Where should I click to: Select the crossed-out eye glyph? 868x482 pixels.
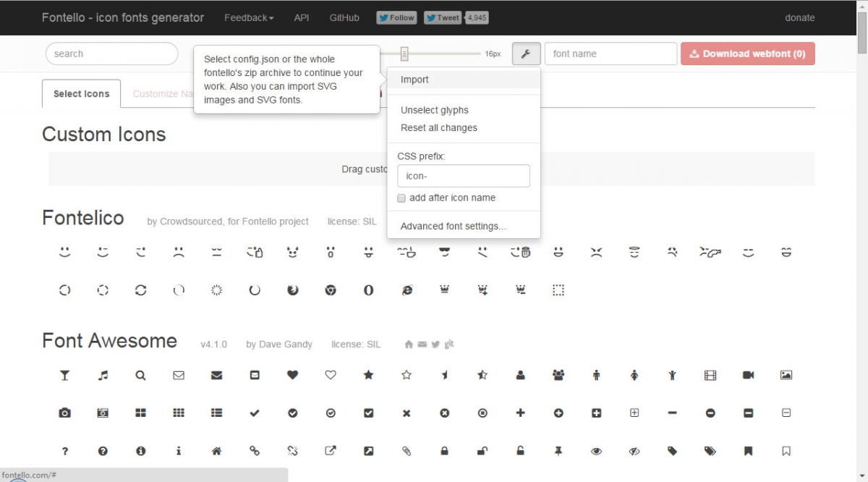(x=634, y=451)
